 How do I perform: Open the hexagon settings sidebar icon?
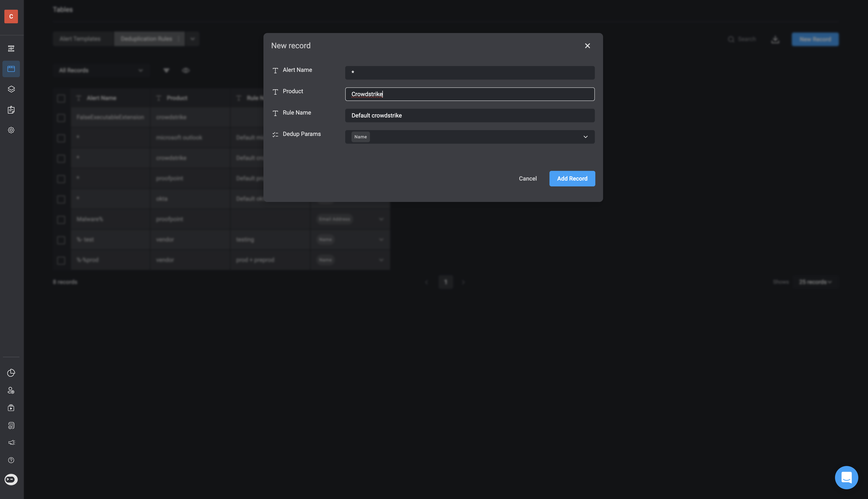point(11,130)
